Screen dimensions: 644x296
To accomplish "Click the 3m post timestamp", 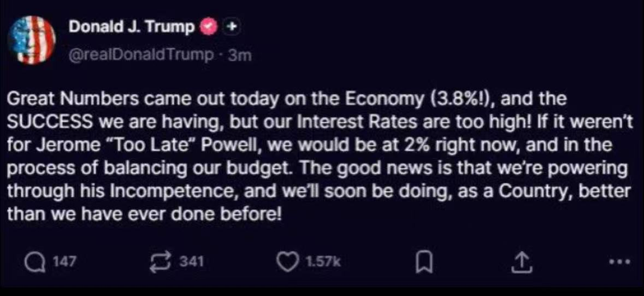I will coord(239,55).
